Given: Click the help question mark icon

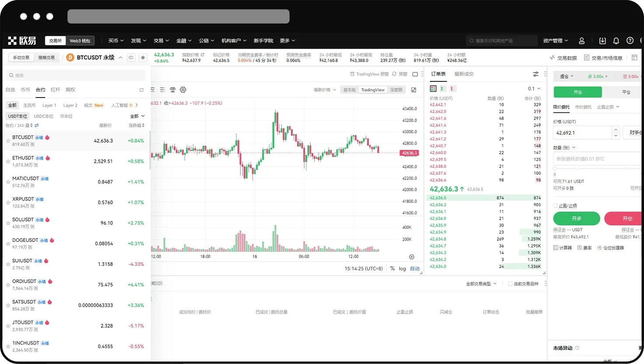Looking at the screenshot, I should (x=630, y=41).
